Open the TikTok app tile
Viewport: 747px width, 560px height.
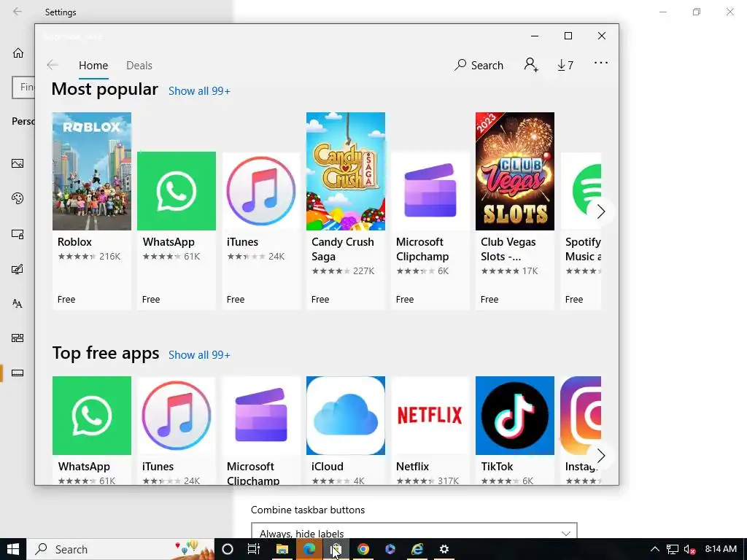click(x=515, y=430)
